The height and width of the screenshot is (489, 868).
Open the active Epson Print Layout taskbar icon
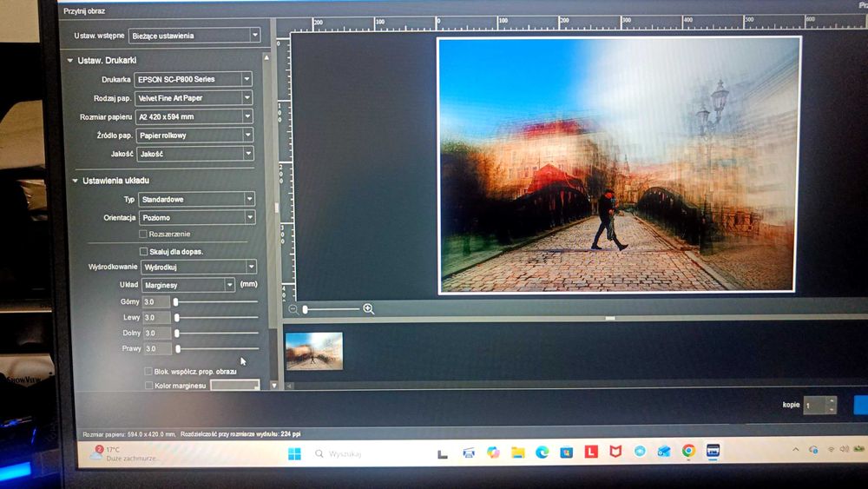point(713,451)
